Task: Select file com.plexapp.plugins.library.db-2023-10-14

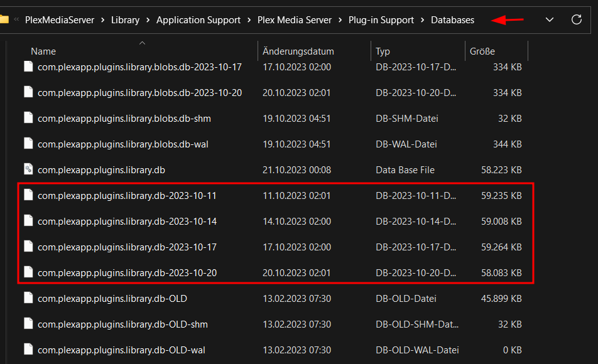Action: [x=127, y=222]
